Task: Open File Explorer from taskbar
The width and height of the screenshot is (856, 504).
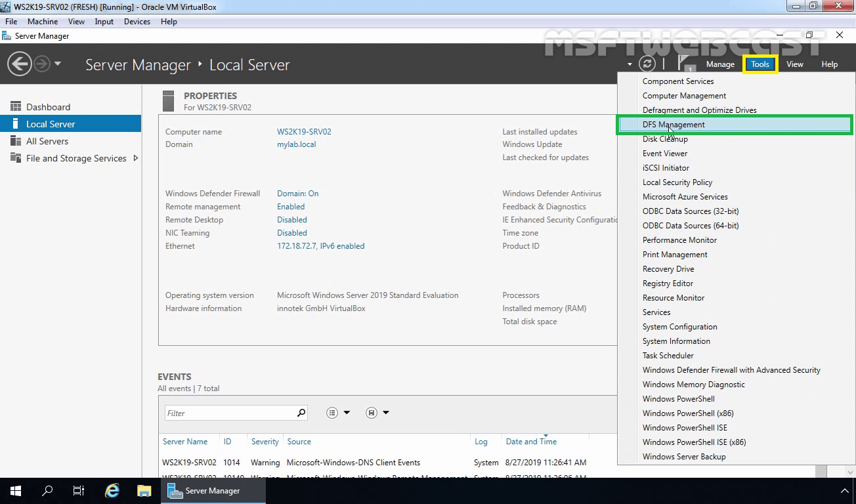Action: tap(144, 491)
